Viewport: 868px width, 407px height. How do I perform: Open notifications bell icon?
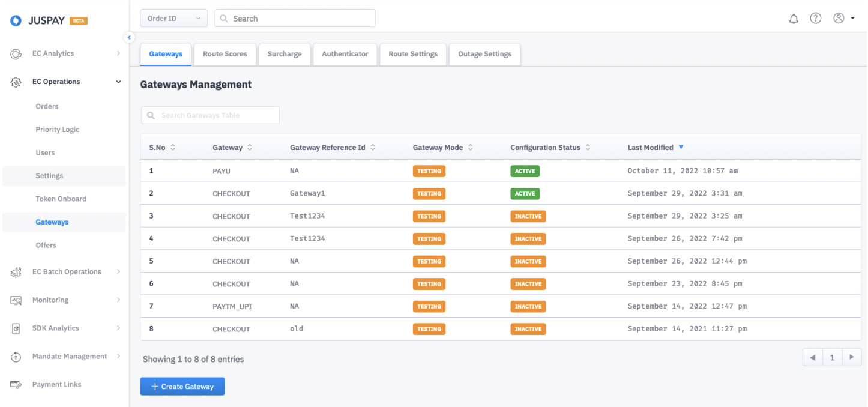point(794,19)
